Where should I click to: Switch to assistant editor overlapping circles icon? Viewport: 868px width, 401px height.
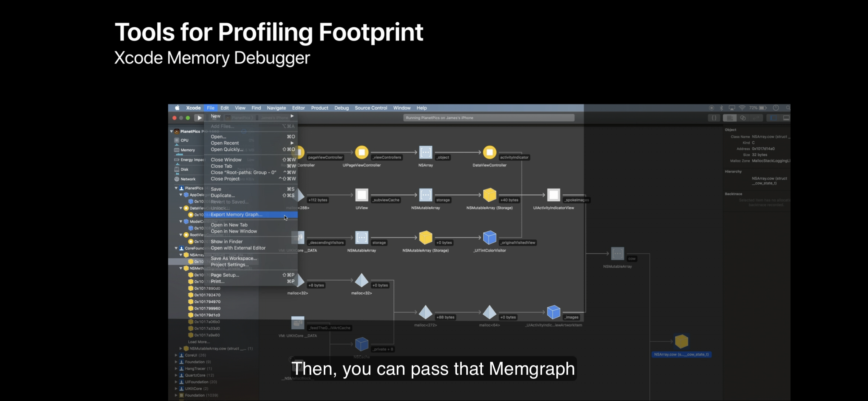coord(743,118)
